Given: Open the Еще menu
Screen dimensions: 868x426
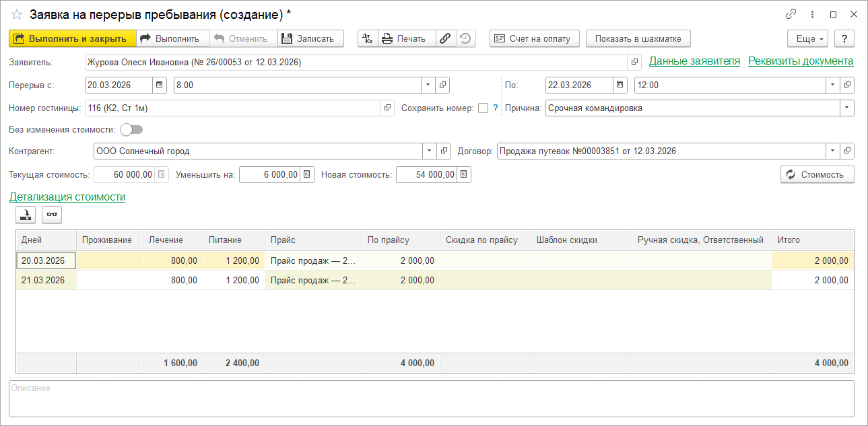Looking at the screenshot, I should pyautogui.click(x=810, y=38).
